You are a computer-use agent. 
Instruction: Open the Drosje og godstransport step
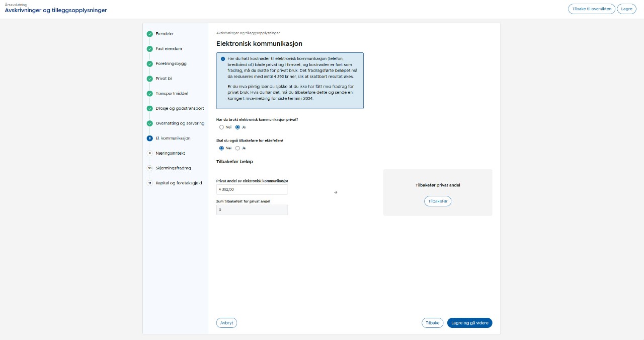point(180,108)
